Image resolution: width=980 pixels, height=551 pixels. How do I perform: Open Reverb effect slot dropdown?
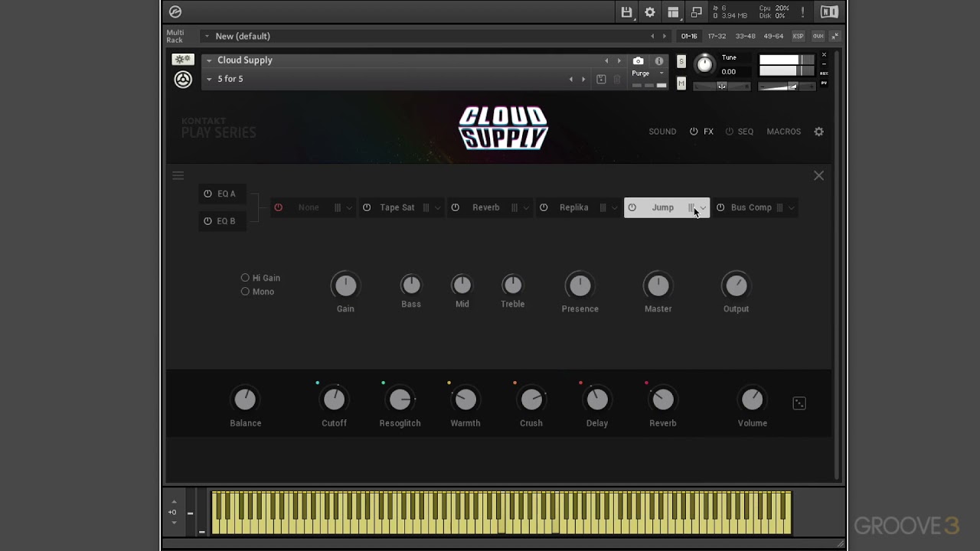[526, 207]
